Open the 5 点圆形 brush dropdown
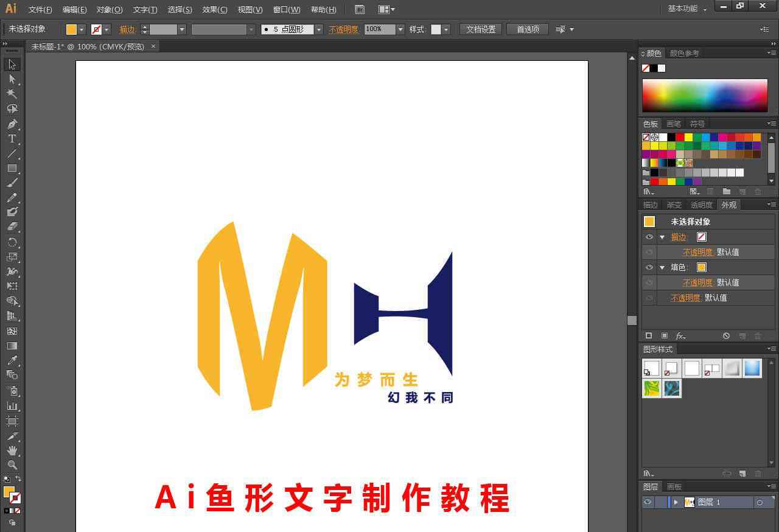The height and width of the screenshot is (532, 779). pos(319,29)
